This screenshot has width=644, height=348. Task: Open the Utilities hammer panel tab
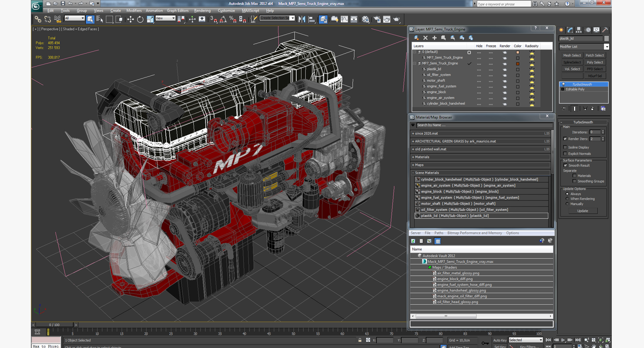(x=605, y=30)
